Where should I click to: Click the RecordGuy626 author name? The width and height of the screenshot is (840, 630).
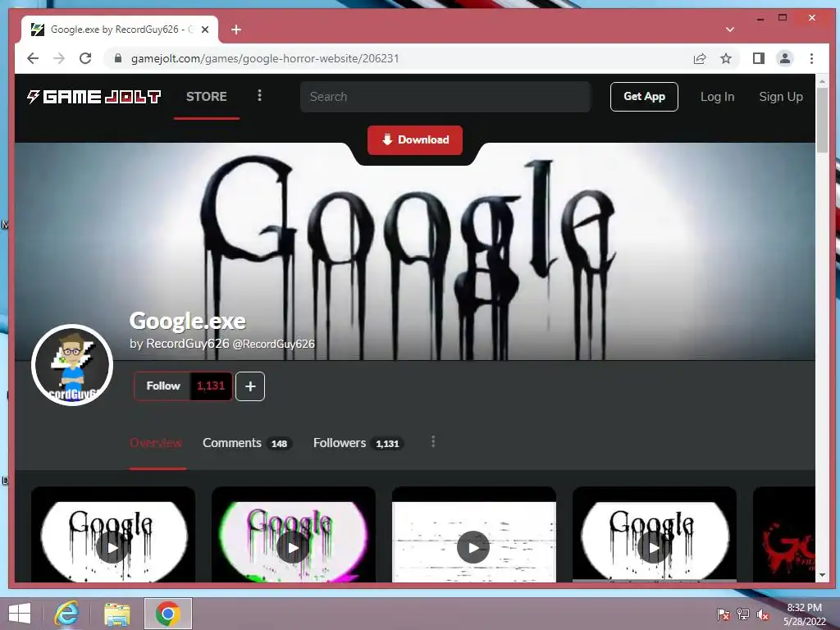click(188, 344)
